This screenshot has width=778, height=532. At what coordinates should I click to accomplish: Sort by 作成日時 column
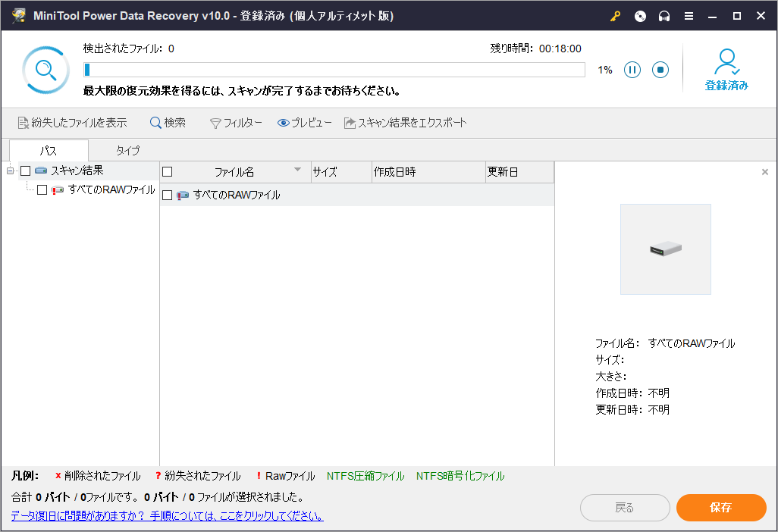pos(428,172)
